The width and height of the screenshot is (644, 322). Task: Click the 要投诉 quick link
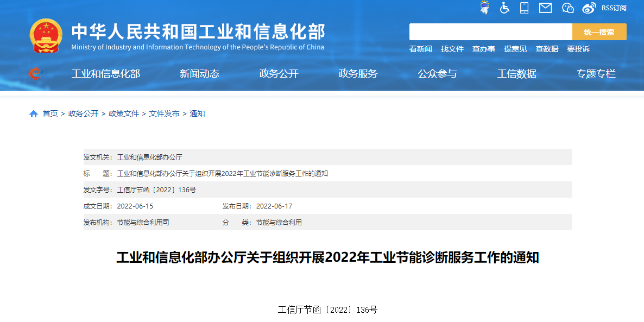[x=578, y=49]
